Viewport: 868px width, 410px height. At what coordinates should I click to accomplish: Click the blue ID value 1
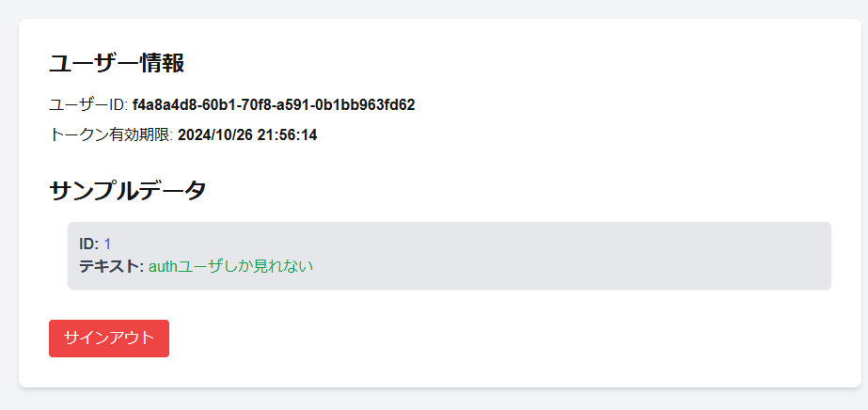click(107, 244)
